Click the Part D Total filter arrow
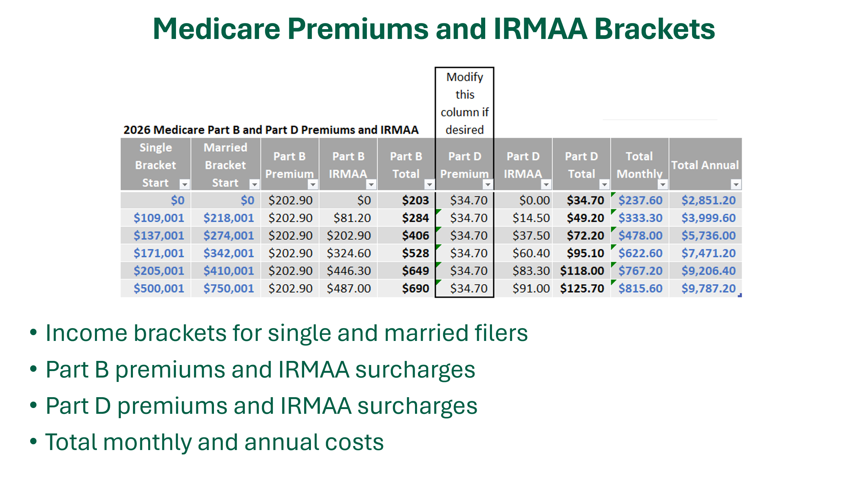 604,184
